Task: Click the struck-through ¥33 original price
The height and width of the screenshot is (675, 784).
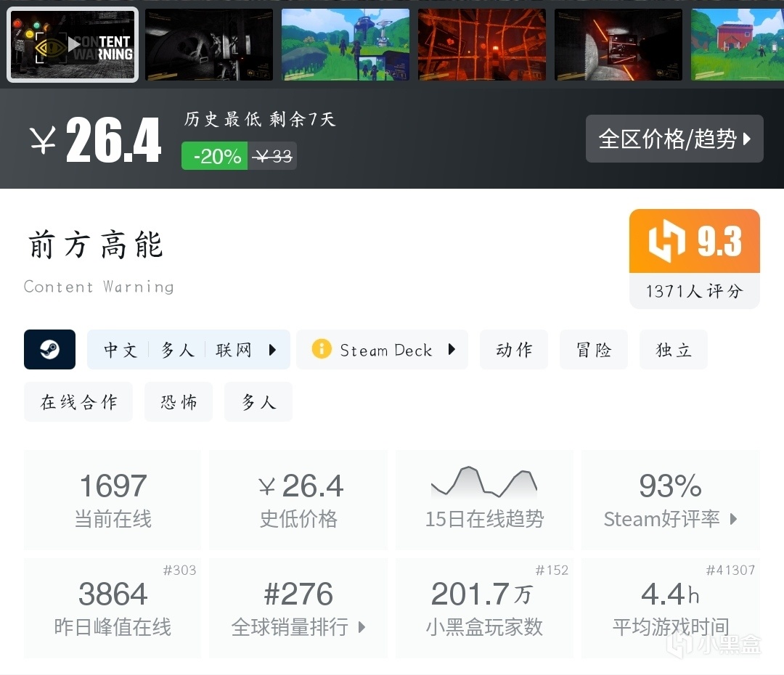Action: [272, 156]
